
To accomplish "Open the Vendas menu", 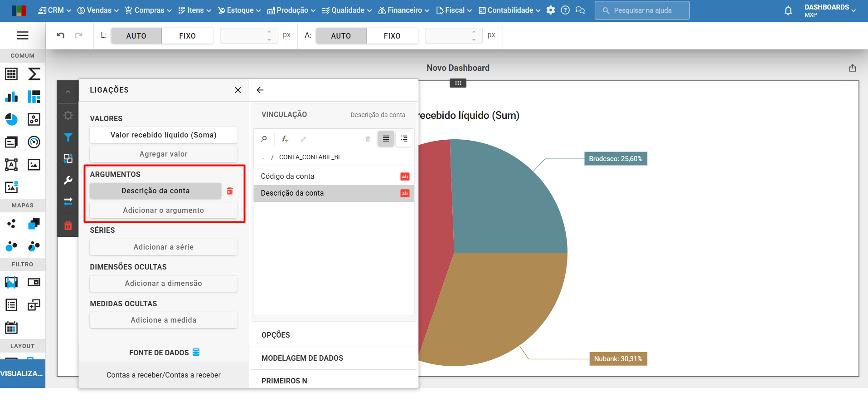I will (98, 10).
